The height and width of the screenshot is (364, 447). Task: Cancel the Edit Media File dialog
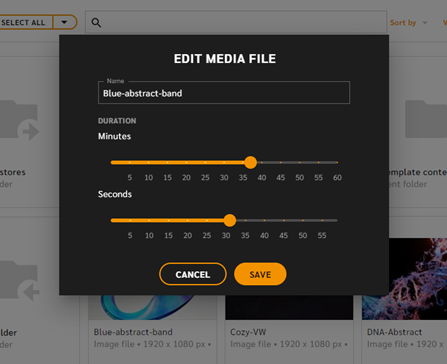193,274
